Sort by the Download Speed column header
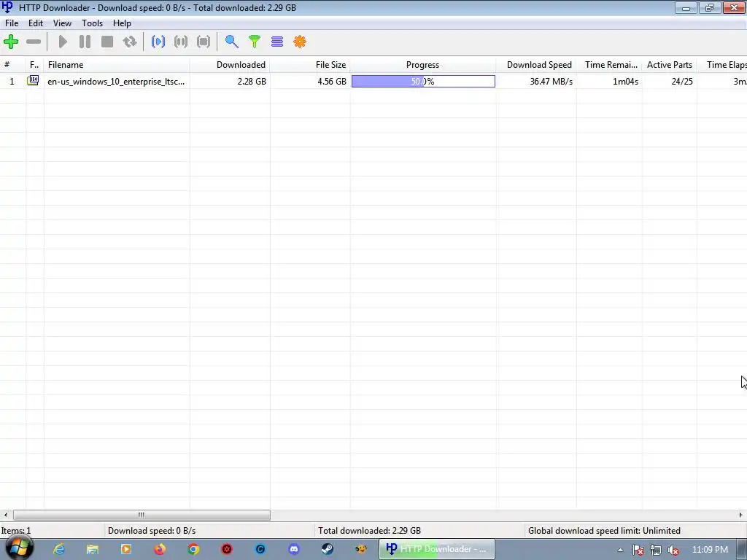 [x=536, y=65]
